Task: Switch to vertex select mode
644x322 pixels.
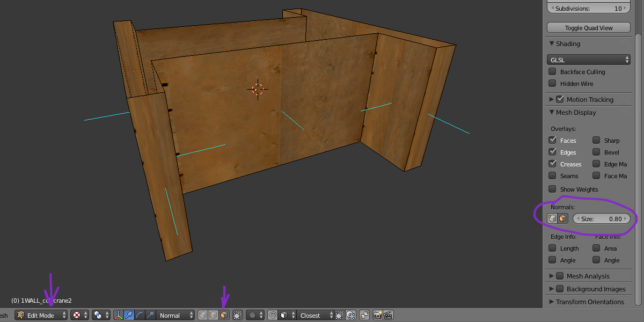Action: 203,316
